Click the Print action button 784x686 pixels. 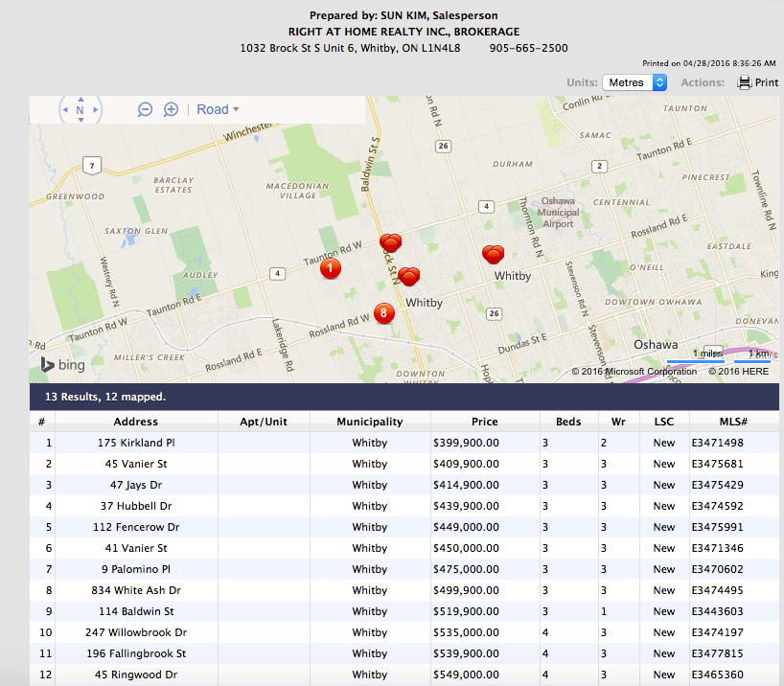tap(757, 82)
